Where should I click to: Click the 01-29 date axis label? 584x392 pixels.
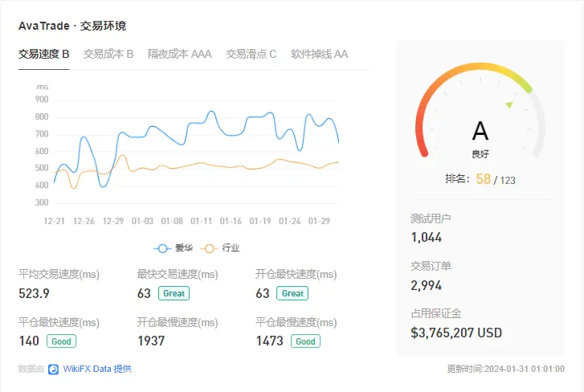tap(319, 221)
